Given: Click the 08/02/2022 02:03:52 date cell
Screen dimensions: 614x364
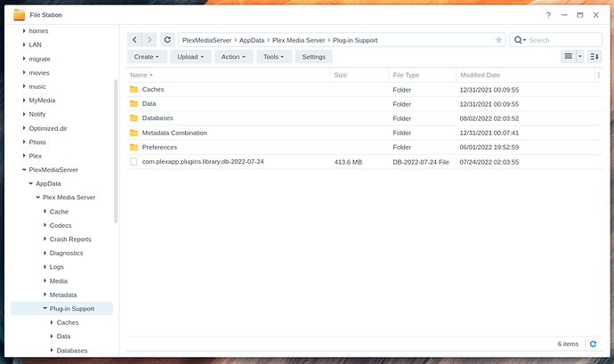Looking at the screenshot, I should (489, 118).
